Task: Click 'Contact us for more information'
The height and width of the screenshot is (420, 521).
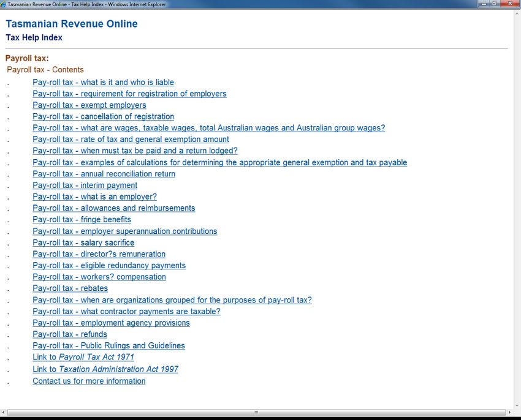Action: (x=89, y=381)
